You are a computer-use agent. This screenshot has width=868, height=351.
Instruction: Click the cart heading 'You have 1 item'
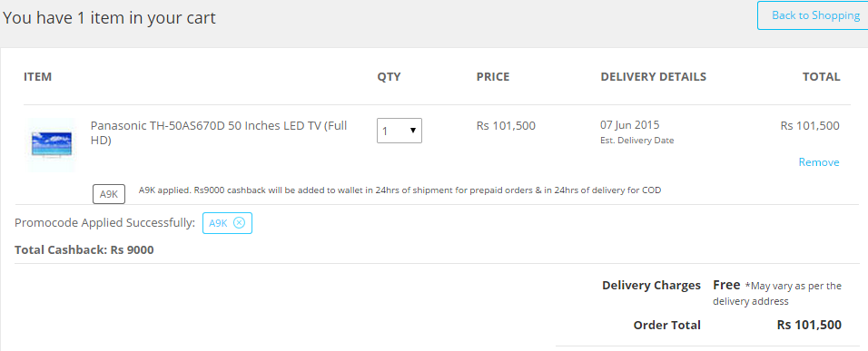109,18
